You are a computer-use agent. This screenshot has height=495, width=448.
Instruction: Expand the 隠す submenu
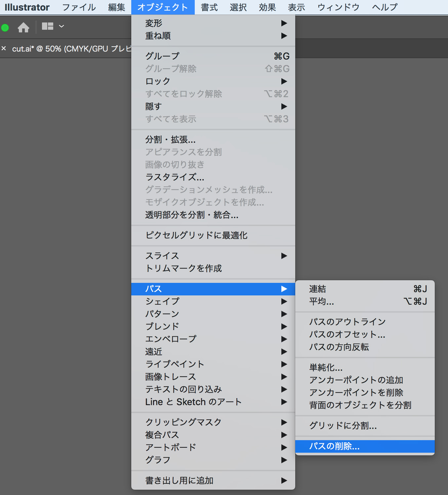[x=213, y=106]
